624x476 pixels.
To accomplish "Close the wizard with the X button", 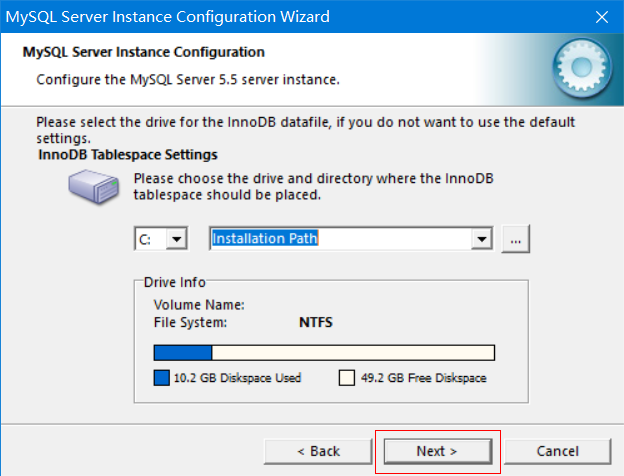I will click(602, 17).
